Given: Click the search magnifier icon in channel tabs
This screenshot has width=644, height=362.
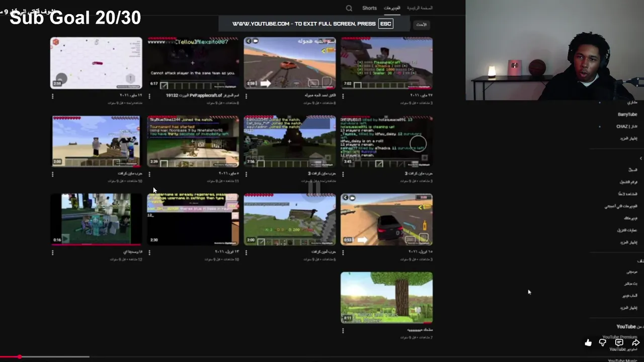Looking at the screenshot, I should [349, 8].
